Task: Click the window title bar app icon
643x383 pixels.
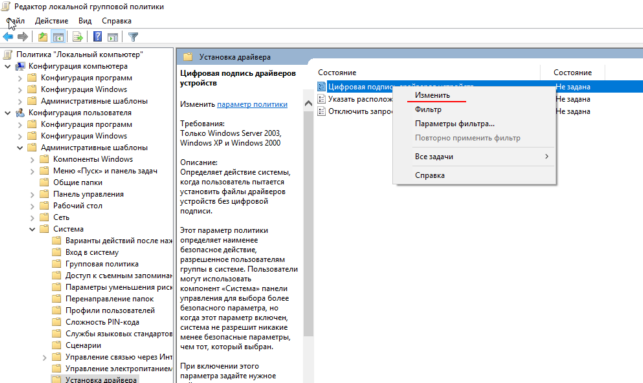Action: [x=6, y=7]
